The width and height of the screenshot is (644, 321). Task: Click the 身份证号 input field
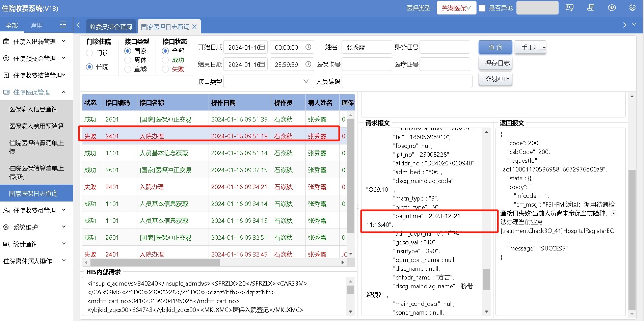point(445,47)
